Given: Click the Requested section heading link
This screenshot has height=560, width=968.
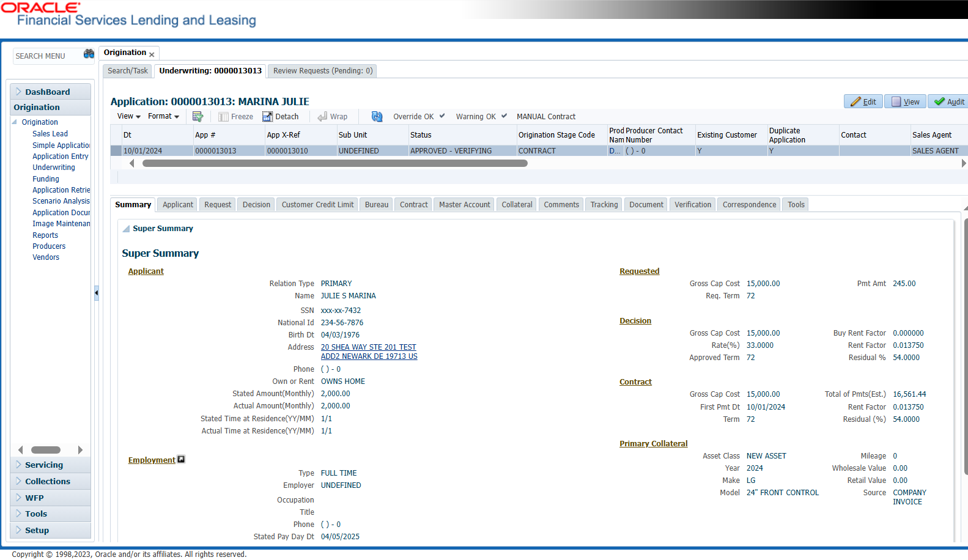Looking at the screenshot, I should pyautogui.click(x=639, y=271).
